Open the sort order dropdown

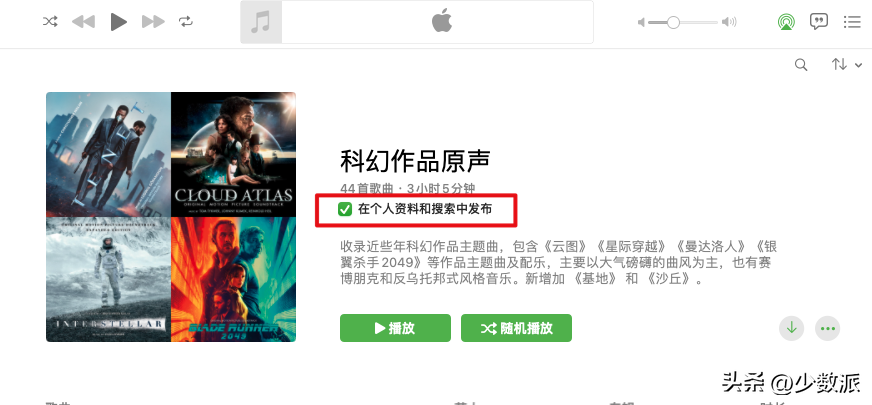(x=846, y=65)
